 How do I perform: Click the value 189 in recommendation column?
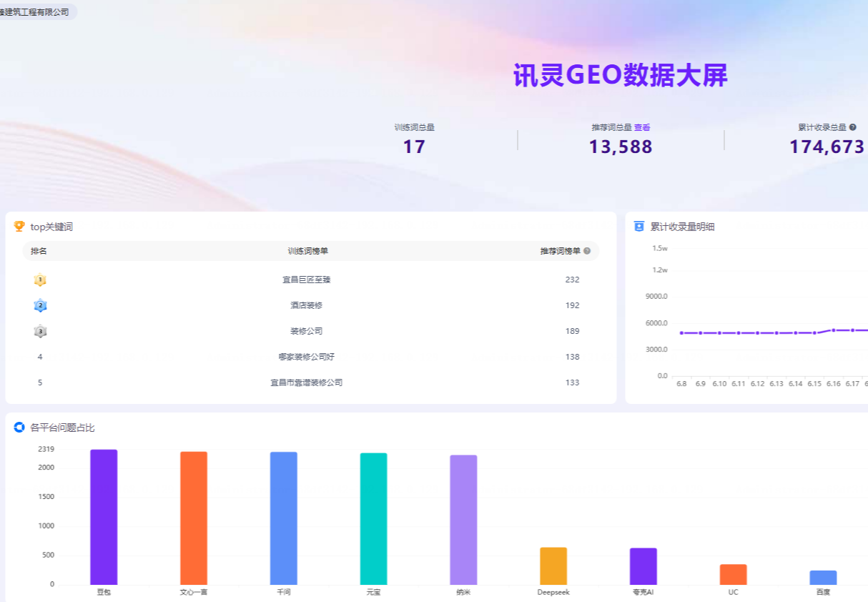coord(572,331)
